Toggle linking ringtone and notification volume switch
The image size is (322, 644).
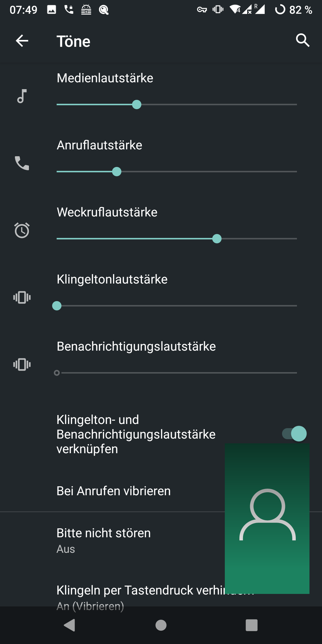[294, 434]
